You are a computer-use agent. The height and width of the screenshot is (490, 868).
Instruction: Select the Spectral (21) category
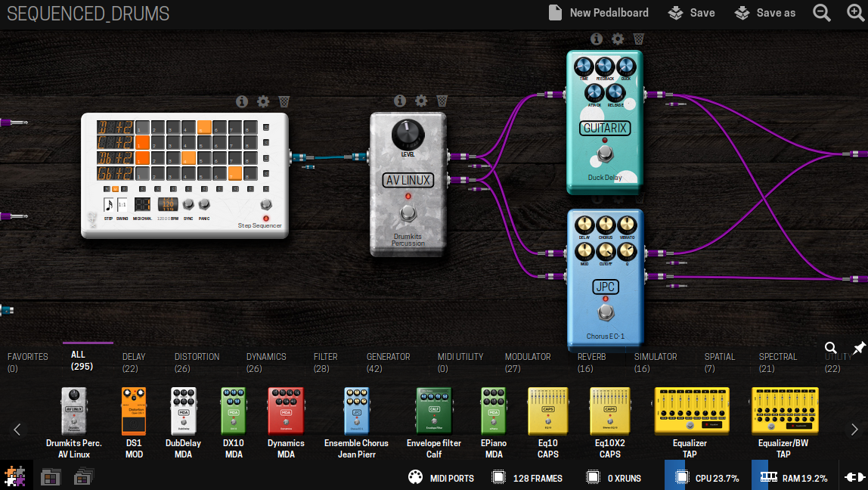point(778,362)
